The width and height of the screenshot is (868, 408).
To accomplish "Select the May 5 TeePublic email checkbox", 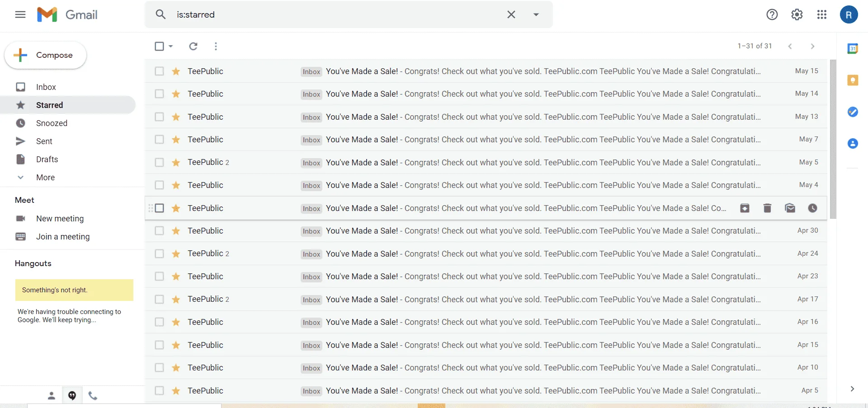I will point(159,162).
